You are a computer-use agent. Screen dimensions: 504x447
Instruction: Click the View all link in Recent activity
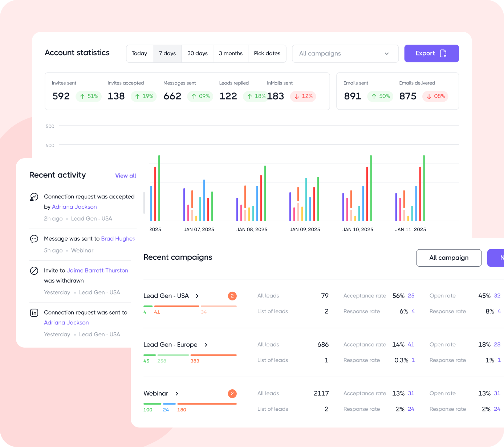(x=125, y=176)
